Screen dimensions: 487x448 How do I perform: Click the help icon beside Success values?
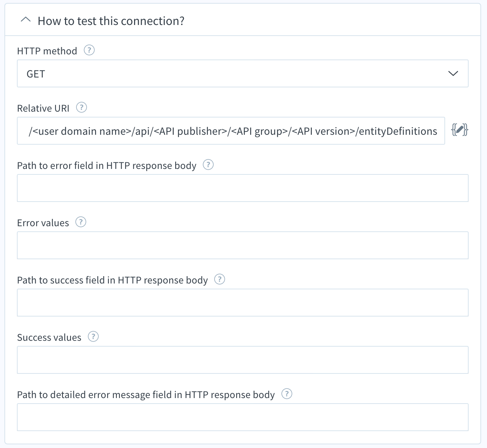[x=93, y=336]
